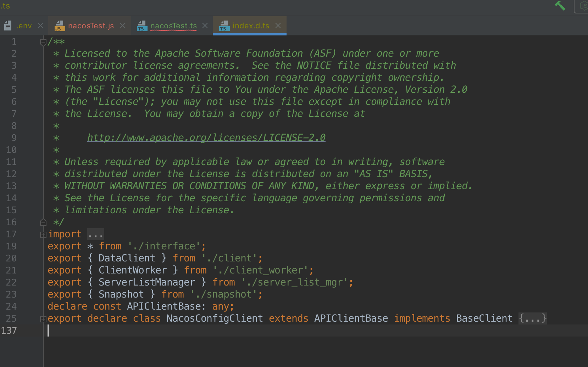Click the './server_list_mgr' path string
588x367 pixels.
[294, 282]
